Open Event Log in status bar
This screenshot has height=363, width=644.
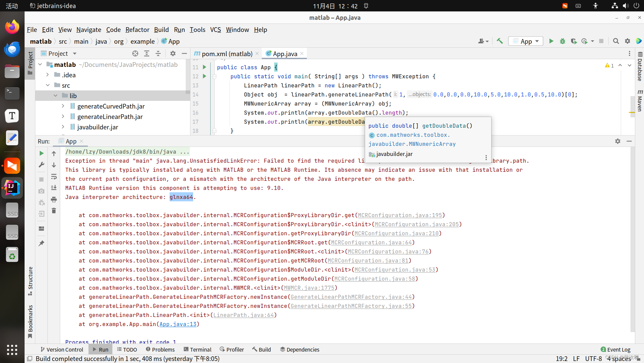[615, 350]
